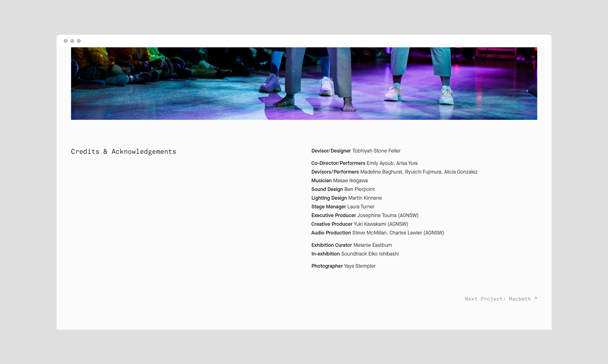Open the Next Project: Macbeth link
608x364 pixels.
point(500,299)
